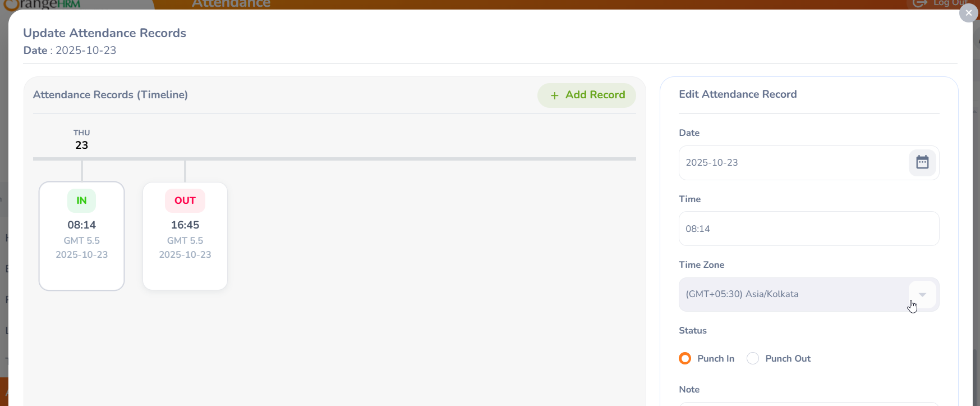Select the Punch Out radio button
Image resolution: width=980 pixels, height=406 pixels.
(753, 358)
